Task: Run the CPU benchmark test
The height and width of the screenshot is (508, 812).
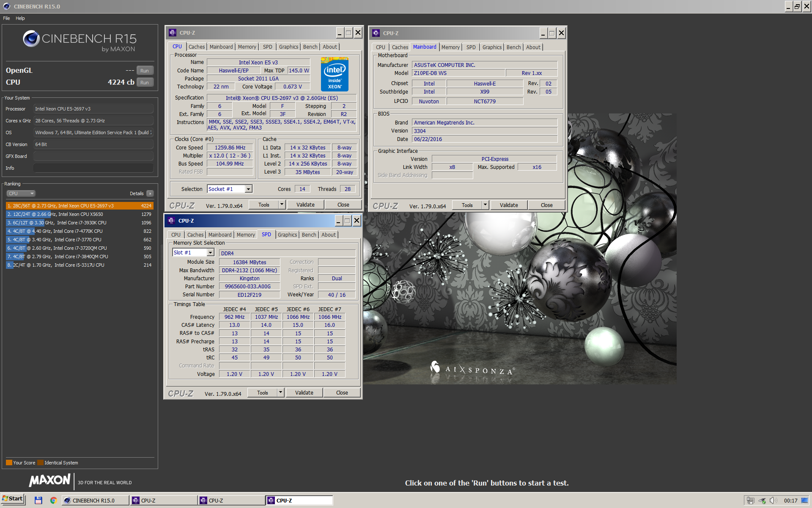Action: pyautogui.click(x=145, y=83)
